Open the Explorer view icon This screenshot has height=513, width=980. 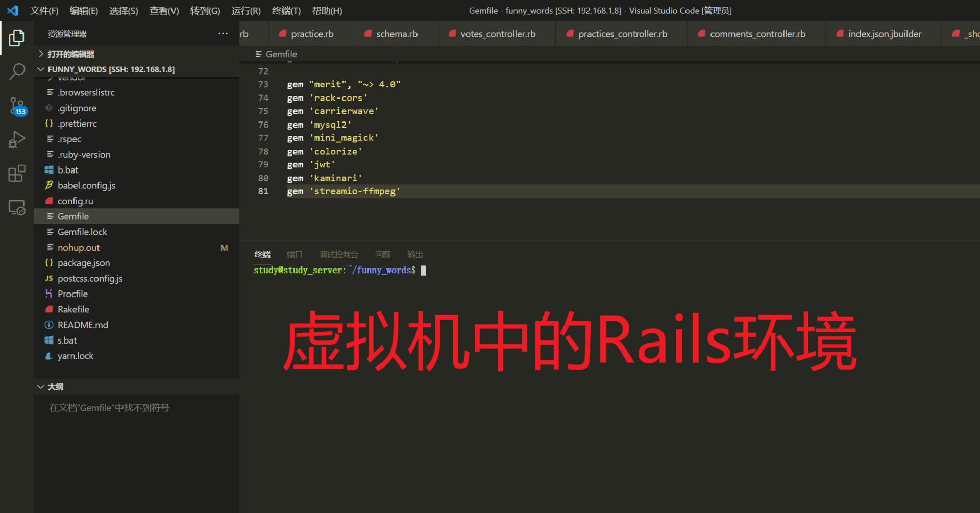(16, 38)
